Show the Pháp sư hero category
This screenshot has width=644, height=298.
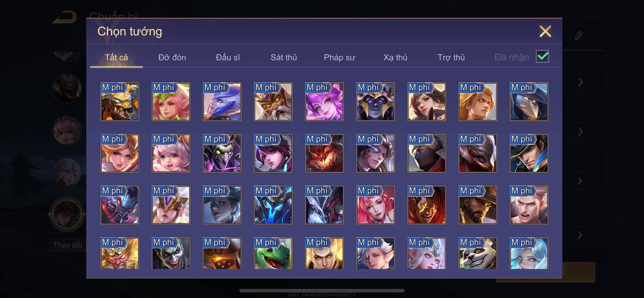[339, 58]
